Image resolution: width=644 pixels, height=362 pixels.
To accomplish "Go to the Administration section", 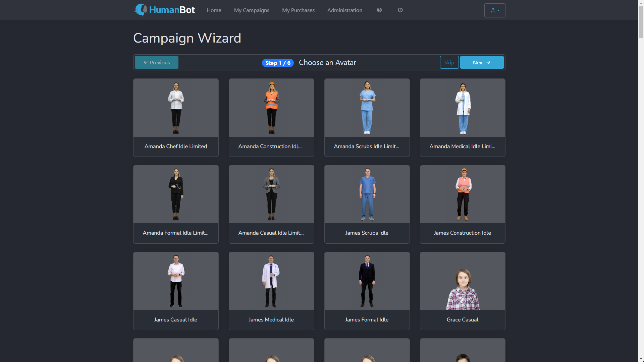I will 344,10.
